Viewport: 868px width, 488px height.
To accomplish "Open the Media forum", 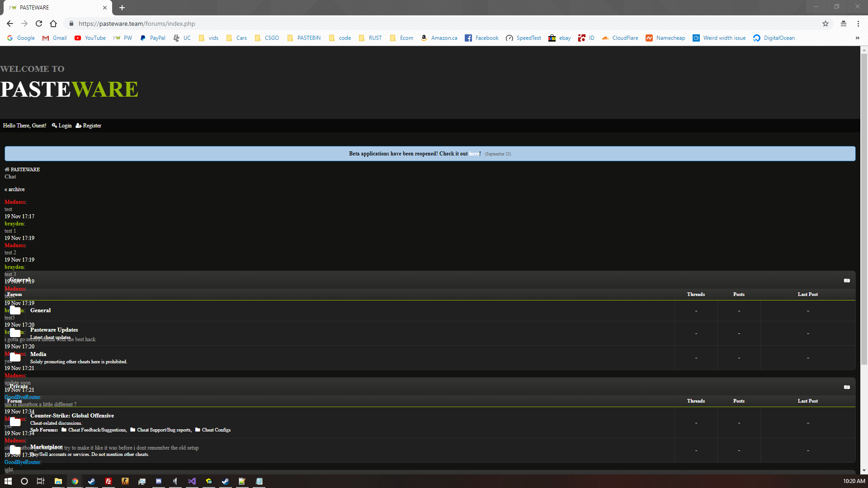I will [x=38, y=354].
